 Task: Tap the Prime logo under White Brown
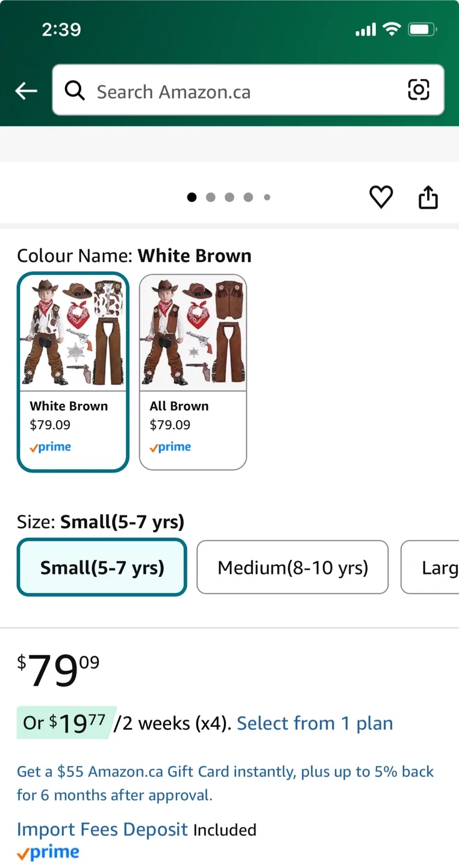pos(50,447)
